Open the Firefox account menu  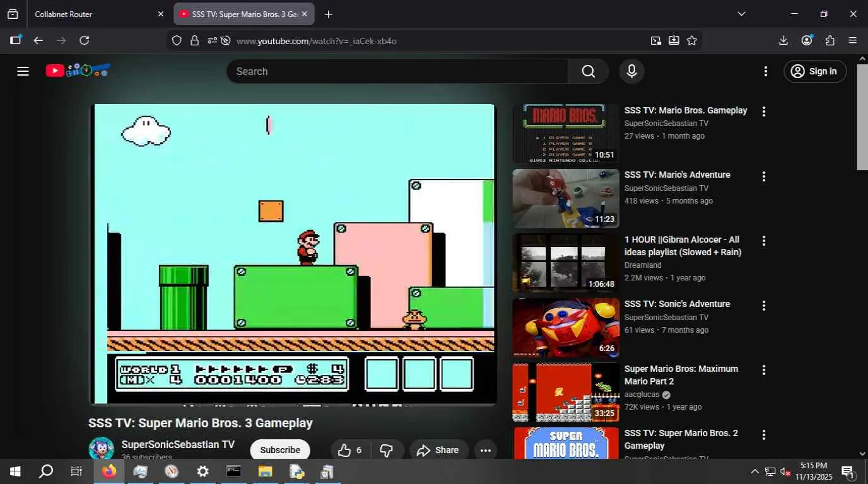pos(807,40)
